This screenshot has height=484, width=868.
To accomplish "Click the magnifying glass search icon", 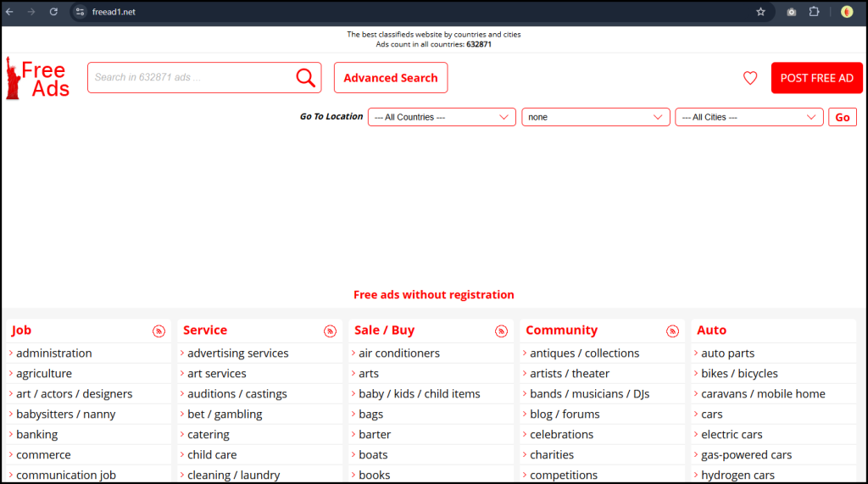I will (x=305, y=78).
